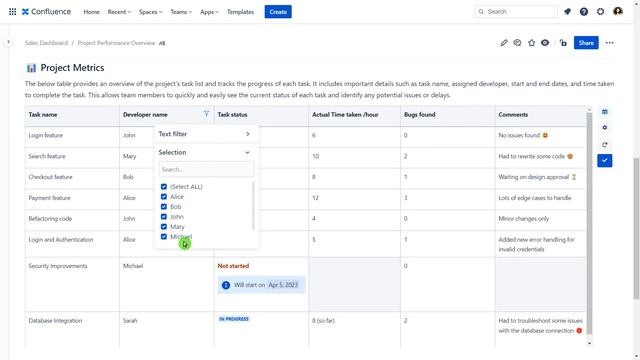This screenshot has height=360, width=640.
Task: Click the Share button
Action: (x=586, y=43)
